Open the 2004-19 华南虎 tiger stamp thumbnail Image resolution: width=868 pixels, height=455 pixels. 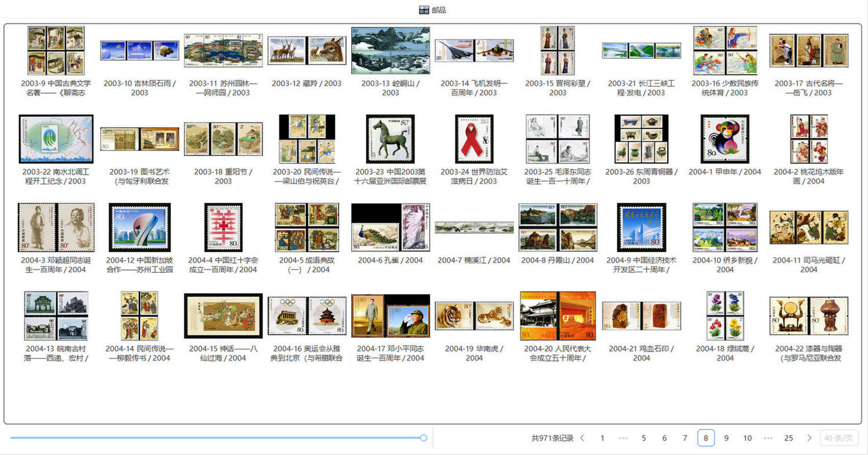(x=473, y=315)
